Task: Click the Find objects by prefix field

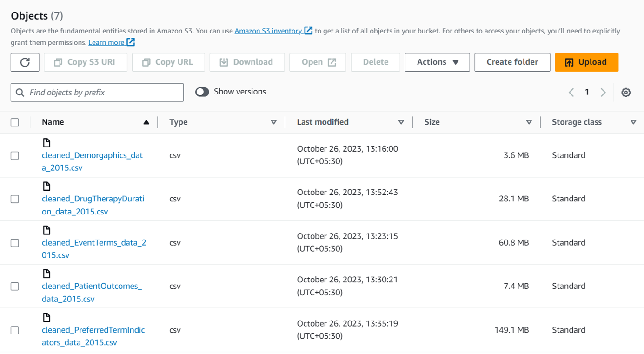Action: [x=97, y=92]
